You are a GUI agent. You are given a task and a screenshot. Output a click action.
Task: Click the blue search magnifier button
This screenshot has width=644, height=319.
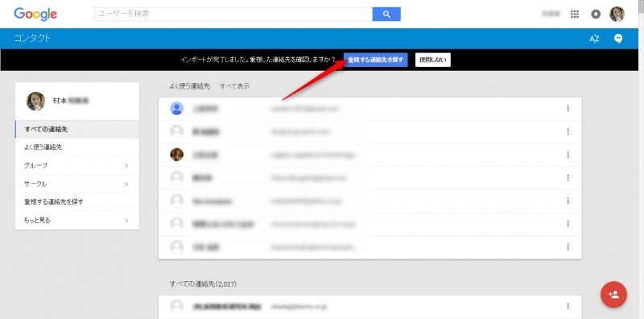coord(386,14)
